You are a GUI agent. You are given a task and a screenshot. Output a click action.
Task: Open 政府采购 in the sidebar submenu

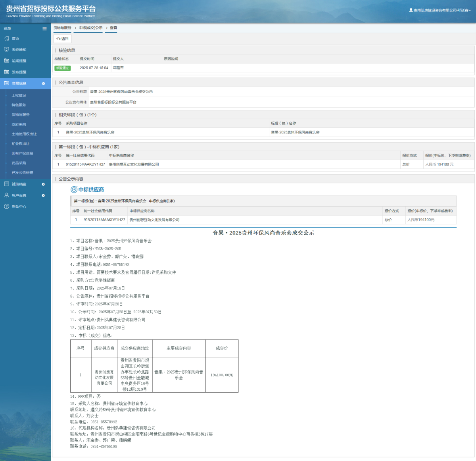19,124
